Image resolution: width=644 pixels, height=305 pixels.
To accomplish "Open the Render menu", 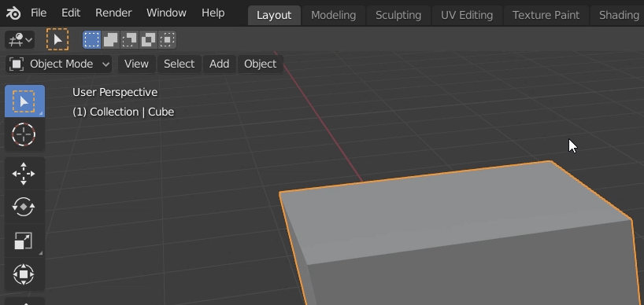I will pyautogui.click(x=113, y=13).
